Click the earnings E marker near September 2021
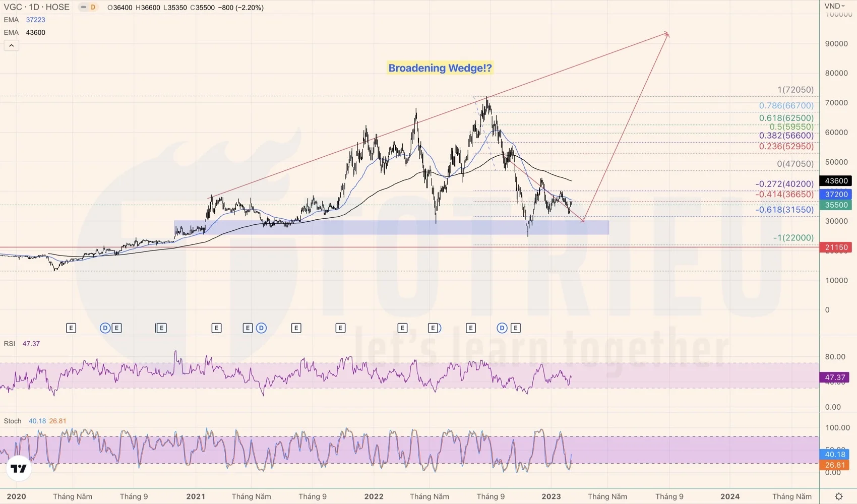857x504 pixels. (x=296, y=328)
